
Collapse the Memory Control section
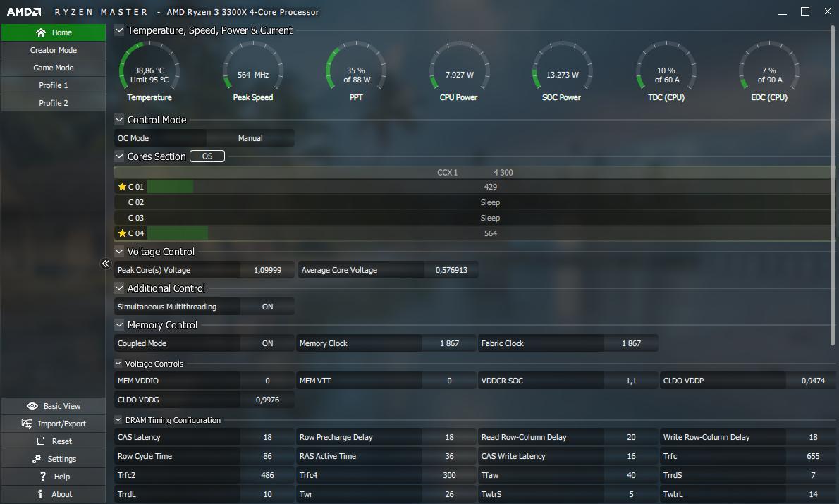119,324
